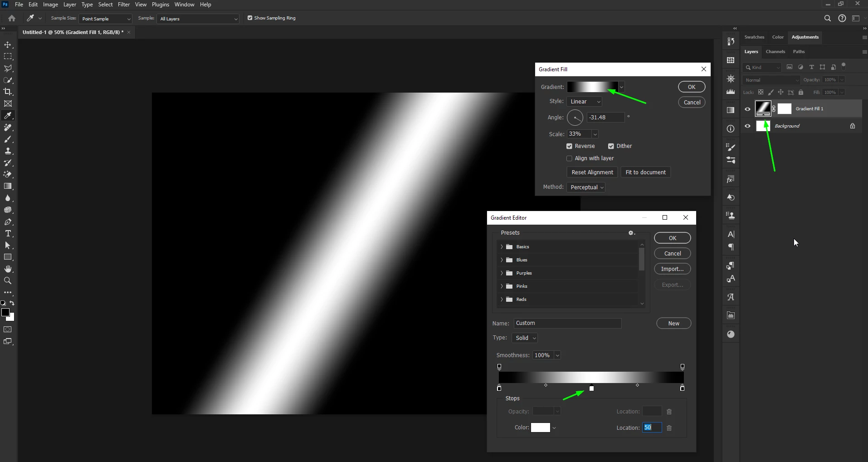Delete color stop trash icon
Viewport: 868px width, 462px height.
click(669, 428)
